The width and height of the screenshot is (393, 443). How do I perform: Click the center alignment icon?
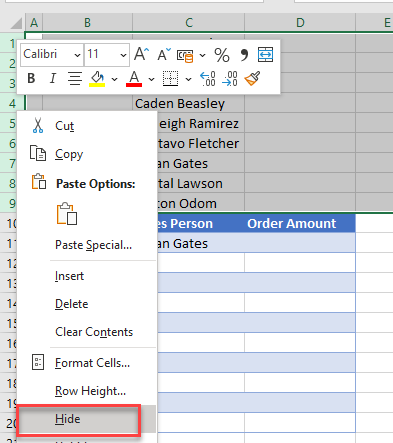[75, 78]
